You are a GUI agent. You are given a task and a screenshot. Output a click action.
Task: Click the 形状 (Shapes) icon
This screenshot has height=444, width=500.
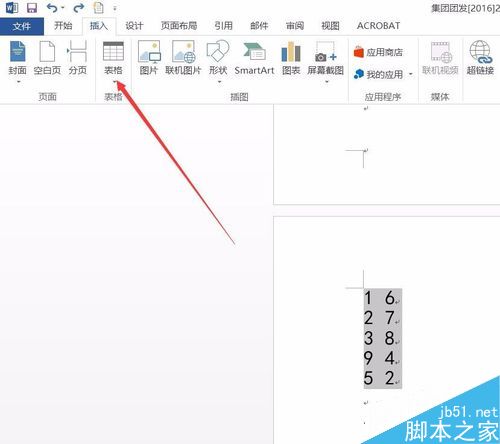coord(218,51)
